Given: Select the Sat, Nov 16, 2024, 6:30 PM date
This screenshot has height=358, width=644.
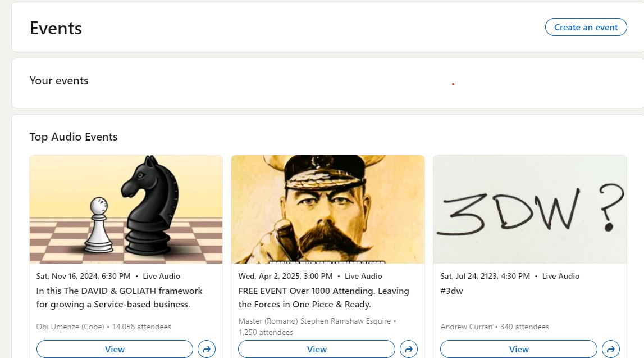Looking at the screenshot, I should (83, 276).
